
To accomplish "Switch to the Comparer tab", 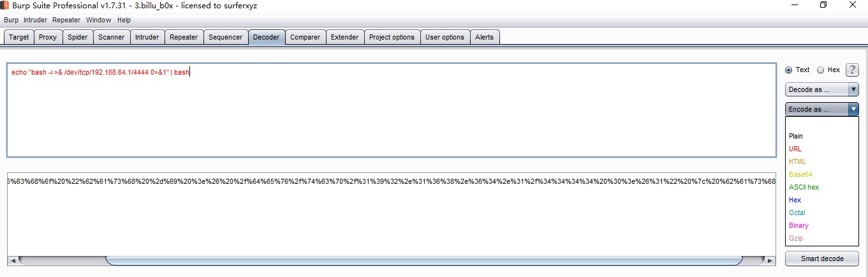I will click(305, 37).
